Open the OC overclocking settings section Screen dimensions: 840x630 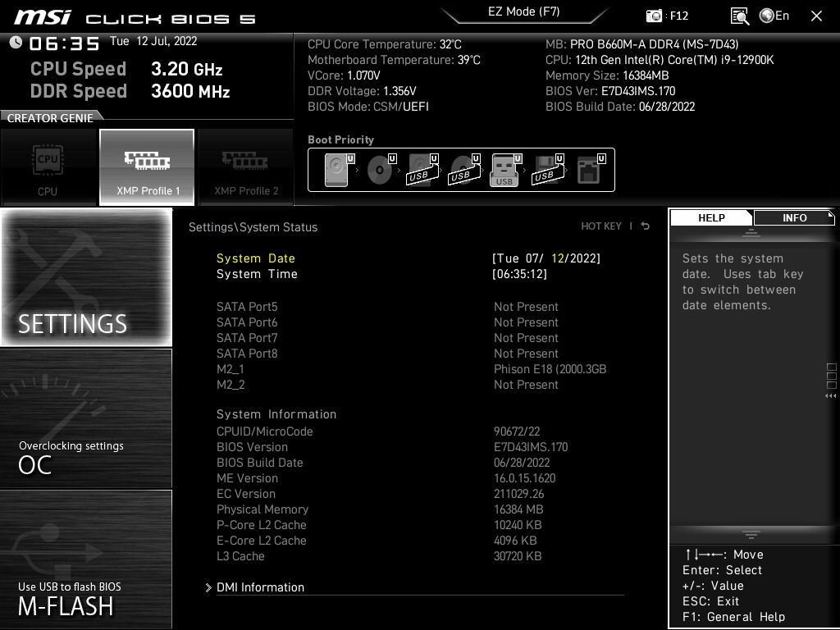click(x=86, y=418)
